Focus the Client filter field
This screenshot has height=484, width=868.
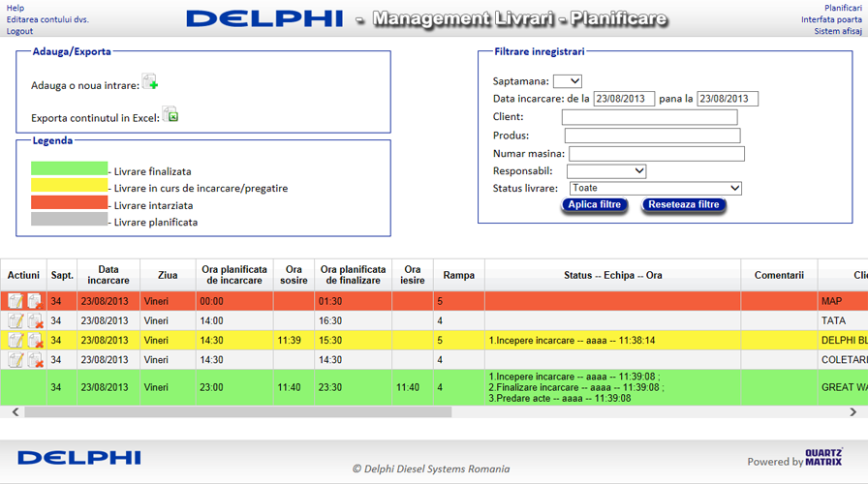[649, 117]
